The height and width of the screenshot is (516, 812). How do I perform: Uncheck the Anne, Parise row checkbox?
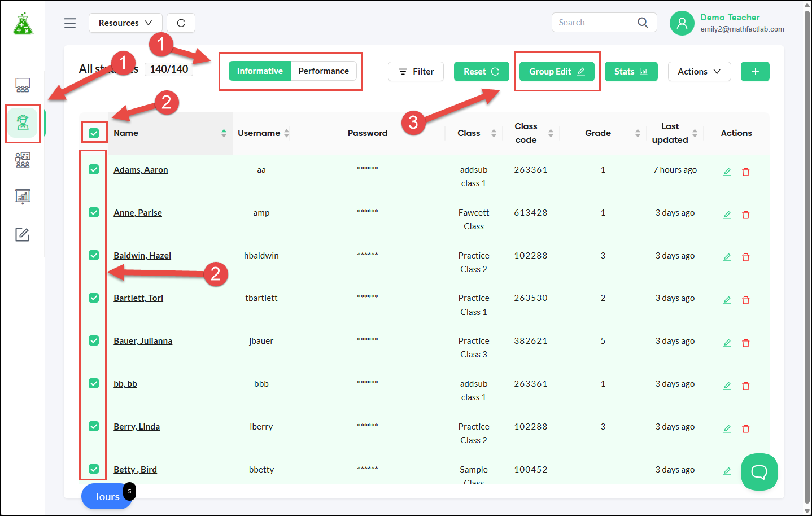(x=94, y=212)
